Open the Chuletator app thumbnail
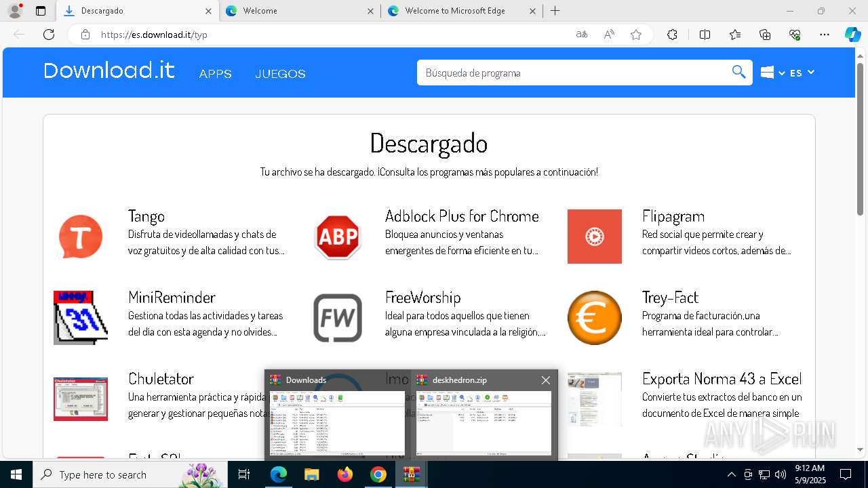The height and width of the screenshot is (488, 868). (x=81, y=399)
